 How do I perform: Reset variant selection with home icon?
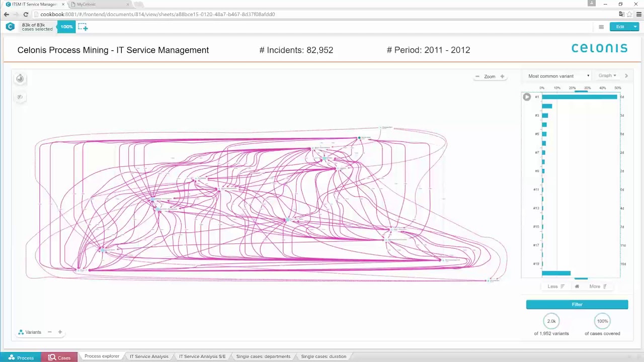click(577, 287)
